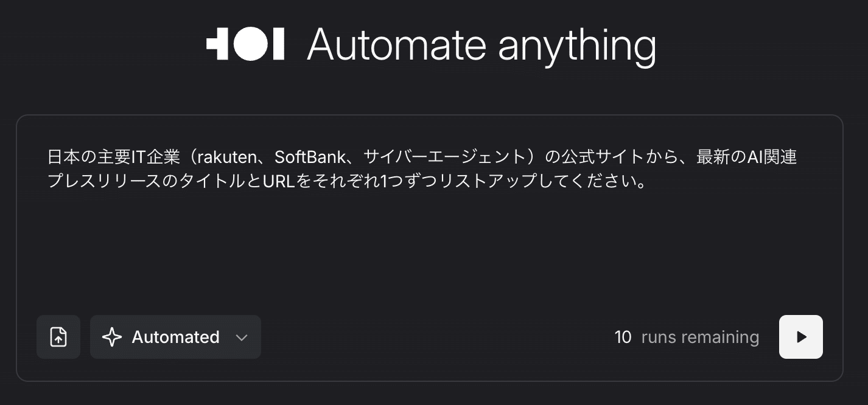Open the Automated mode dropdown label

click(175, 337)
